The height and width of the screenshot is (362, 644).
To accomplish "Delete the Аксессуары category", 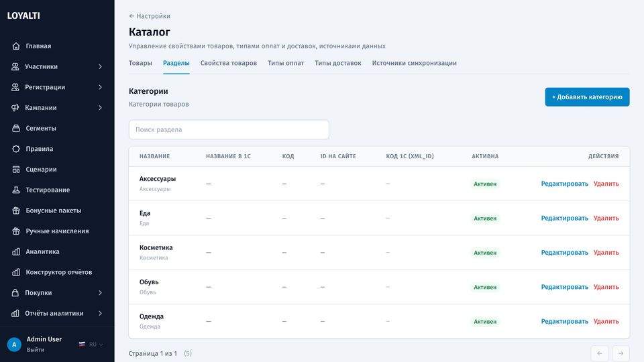I will pos(606,184).
